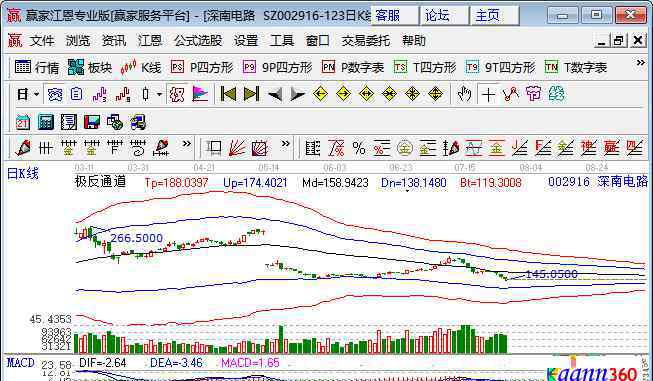The image size is (653, 381).
Task: Step chart back with black left arrow
Action: [x=274, y=95]
